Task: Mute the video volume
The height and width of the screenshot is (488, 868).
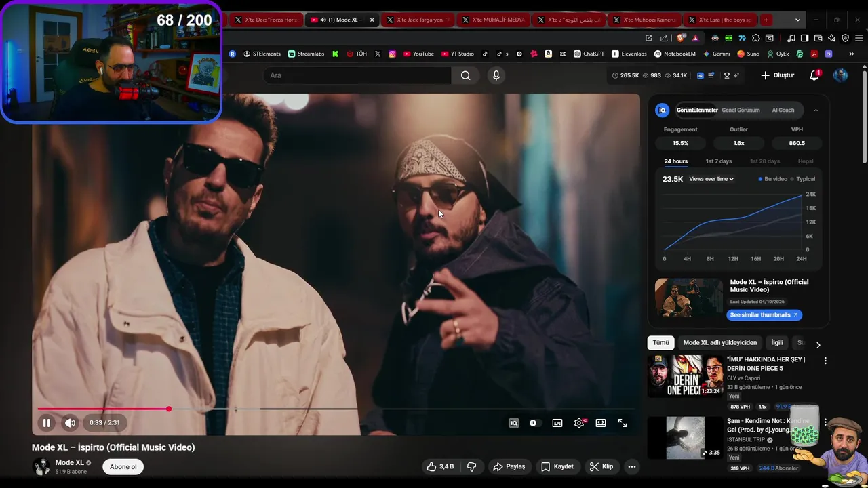Action: [x=70, y=423]
